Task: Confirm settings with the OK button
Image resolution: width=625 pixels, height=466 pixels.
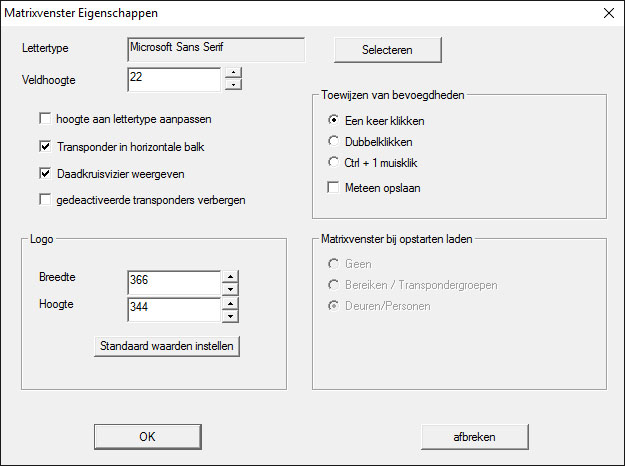Action: coord(147,437)
